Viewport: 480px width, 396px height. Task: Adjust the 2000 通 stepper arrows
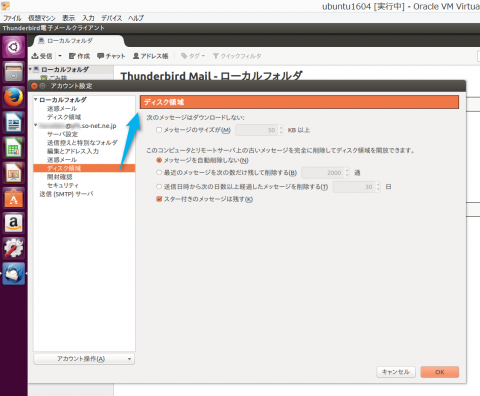pos(347,173)
